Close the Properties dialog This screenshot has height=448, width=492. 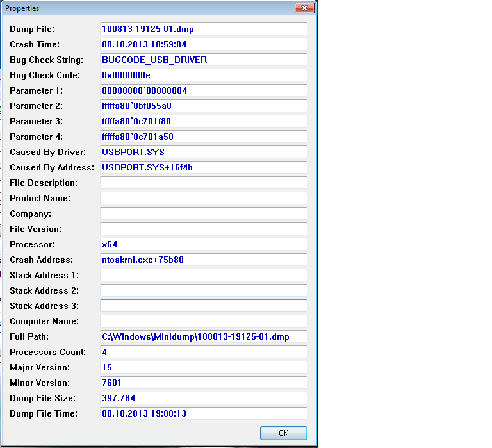304,8
